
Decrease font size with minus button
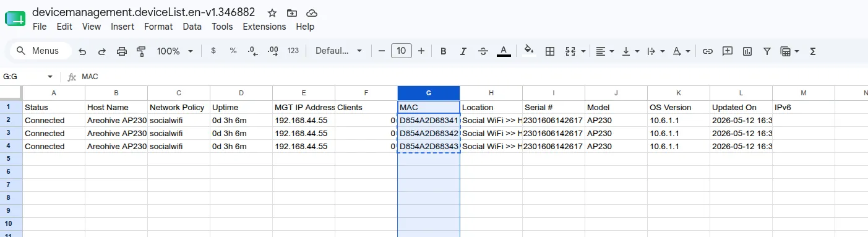382,51
